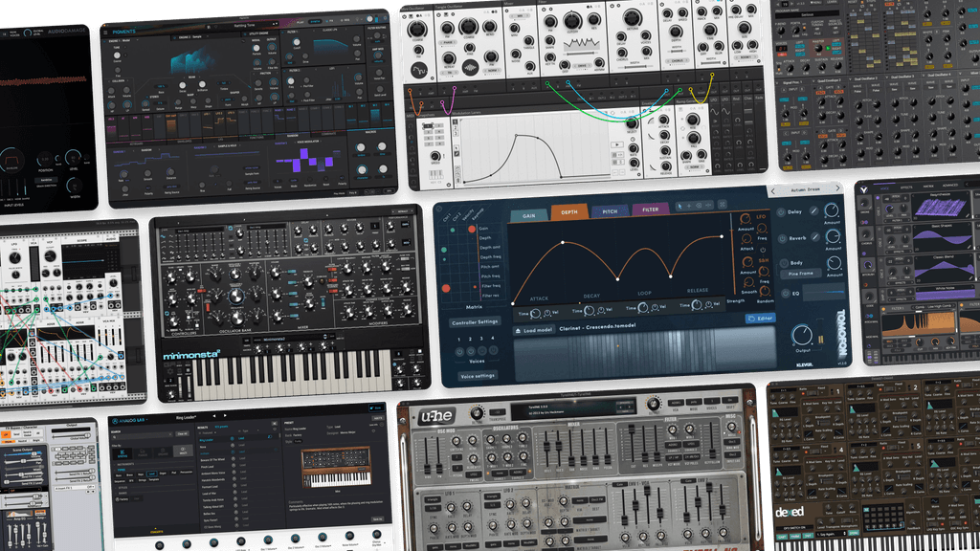
Task: Open the Pigments hamburger menu icon
Action: pyautogui.click(x=105, y=32)
